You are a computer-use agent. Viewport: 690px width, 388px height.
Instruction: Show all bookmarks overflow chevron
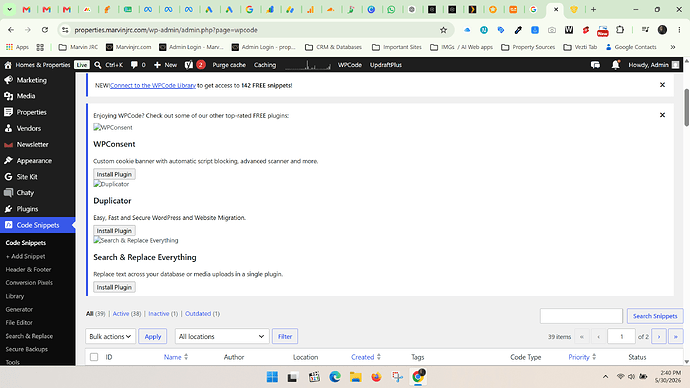pyautogui.click(x=673, y=47)
